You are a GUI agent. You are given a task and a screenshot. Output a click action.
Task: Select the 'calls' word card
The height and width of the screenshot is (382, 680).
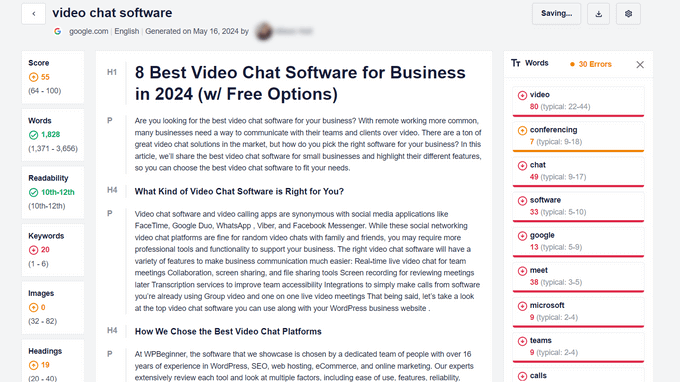578,375
